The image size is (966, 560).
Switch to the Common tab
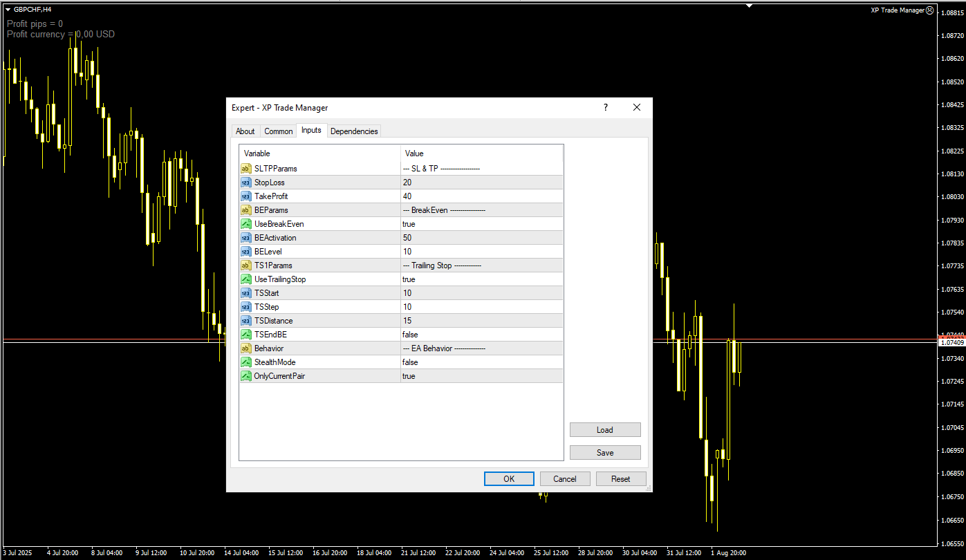click(278, 131)
